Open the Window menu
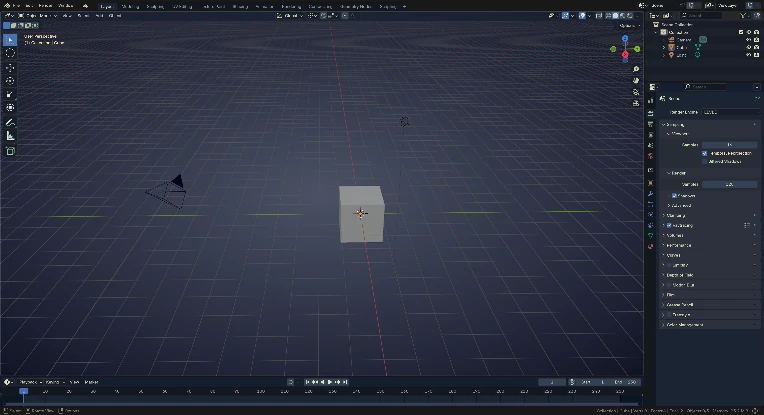Image resolution: width=764 pixels, height=415 pixels. 66,6
